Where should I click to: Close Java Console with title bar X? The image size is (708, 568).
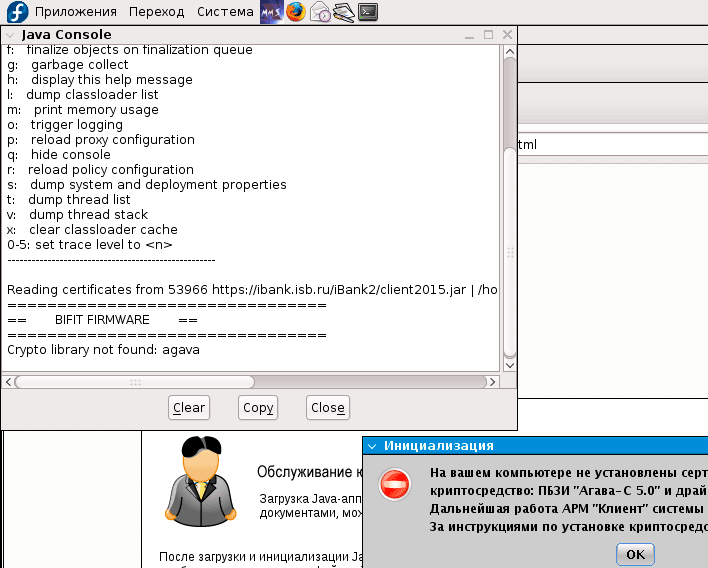[507, 35]
